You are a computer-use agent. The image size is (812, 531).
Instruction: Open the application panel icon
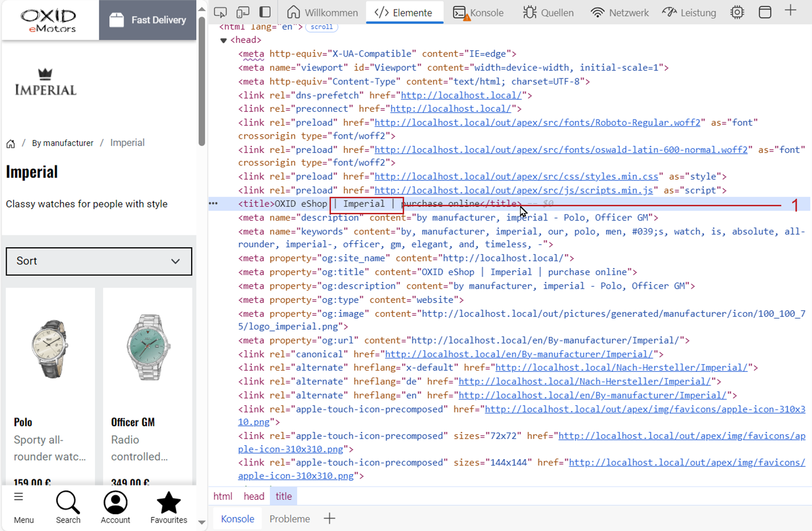(765, 12)
